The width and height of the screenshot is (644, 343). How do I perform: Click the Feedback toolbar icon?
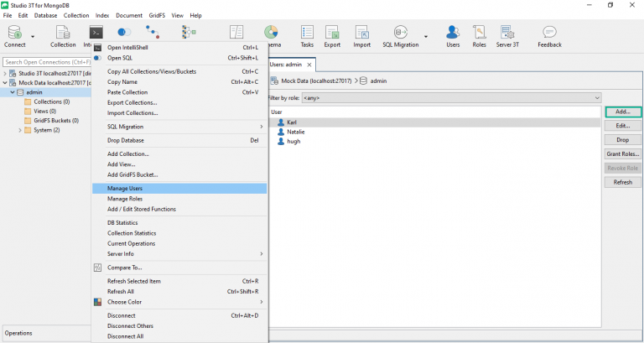click(x=549, y=34)
